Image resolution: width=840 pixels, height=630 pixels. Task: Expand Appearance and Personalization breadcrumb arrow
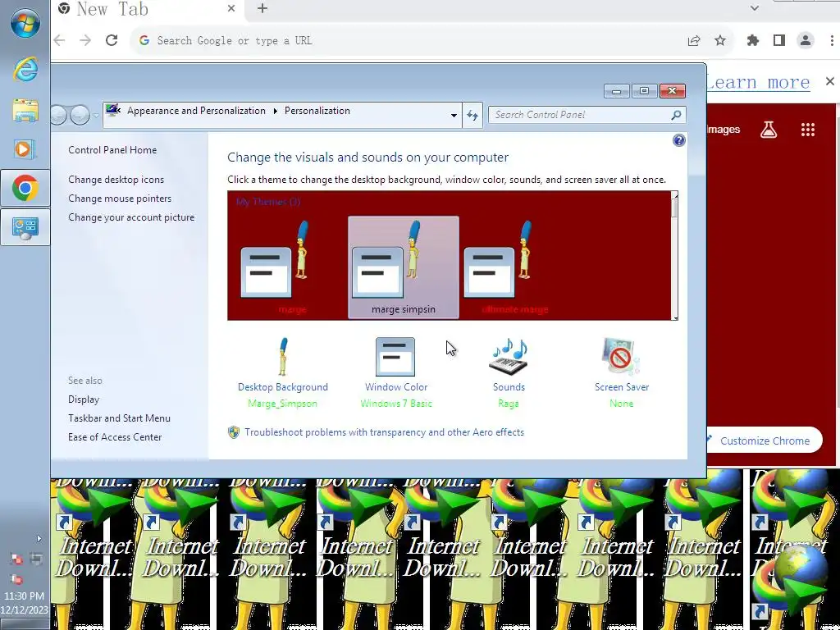pos(276,111)
